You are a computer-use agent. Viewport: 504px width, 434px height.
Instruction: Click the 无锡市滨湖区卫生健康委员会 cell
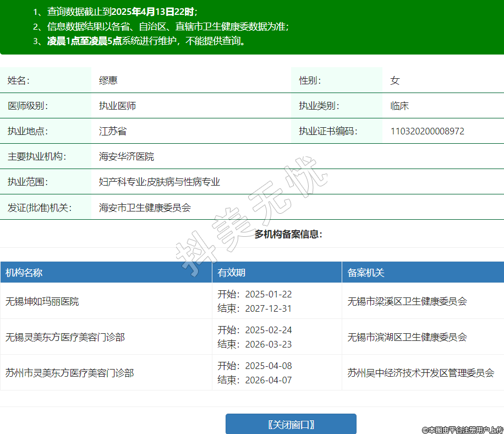point(407,337)
